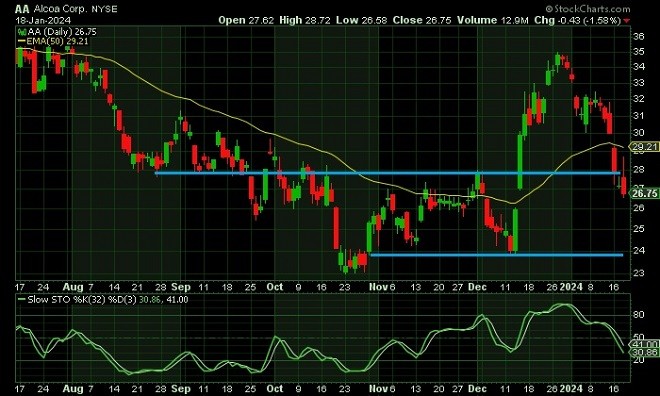Click Dec on the stochastic panel date axis
660x396 pixels.
pos(477,388)
